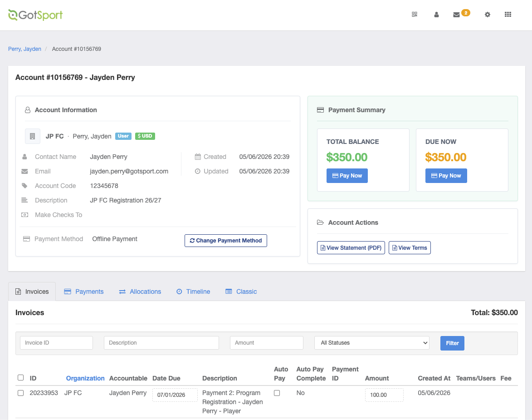Click the green $350.00 total balance amount

click(347, 158)
